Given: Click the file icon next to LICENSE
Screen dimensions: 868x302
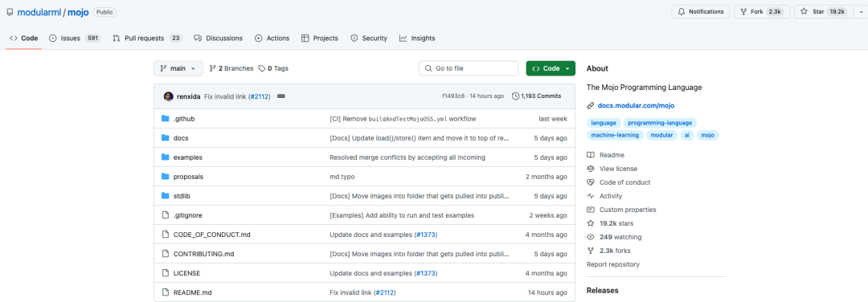Looking at the screenshot, I should (165, 273).
